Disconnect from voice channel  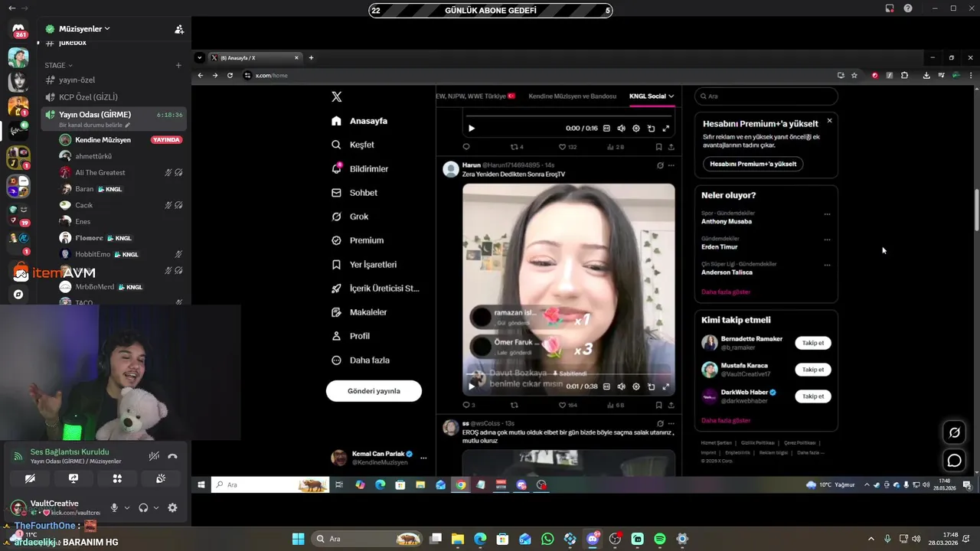click(172, 456)
